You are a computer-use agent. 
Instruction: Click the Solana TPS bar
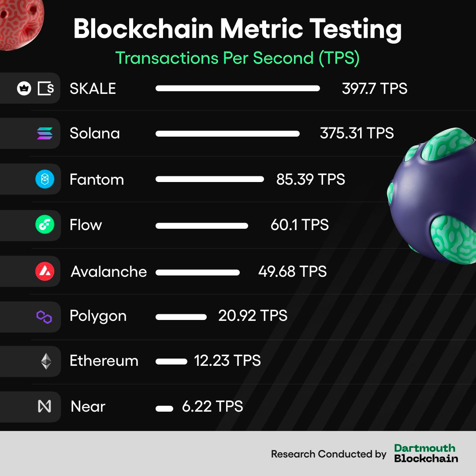[x=228, y=134]
